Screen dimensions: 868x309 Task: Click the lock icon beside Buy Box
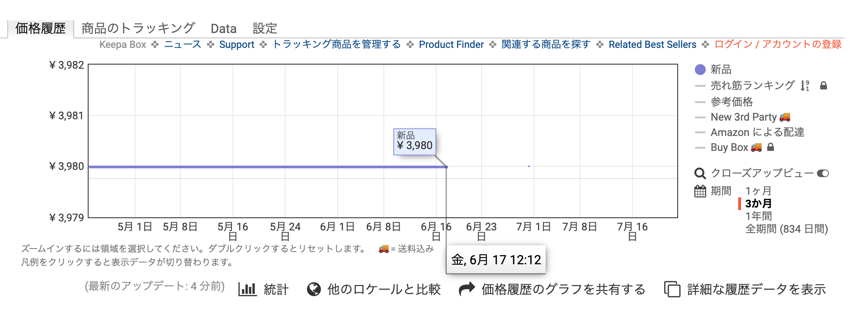771,147
